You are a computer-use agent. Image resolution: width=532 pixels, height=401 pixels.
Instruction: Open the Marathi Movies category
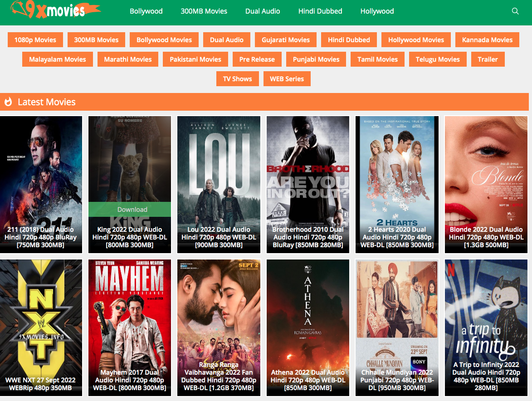[128, 59]
